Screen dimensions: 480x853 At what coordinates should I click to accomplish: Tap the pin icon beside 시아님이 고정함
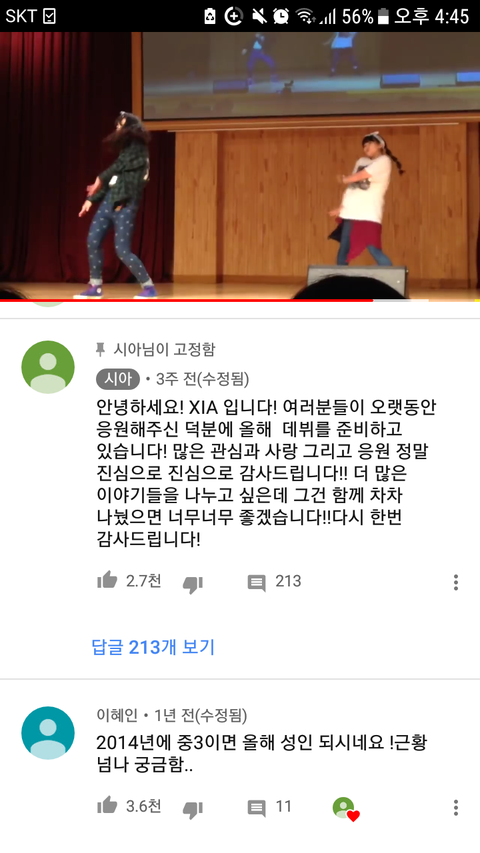coord(100,349)
